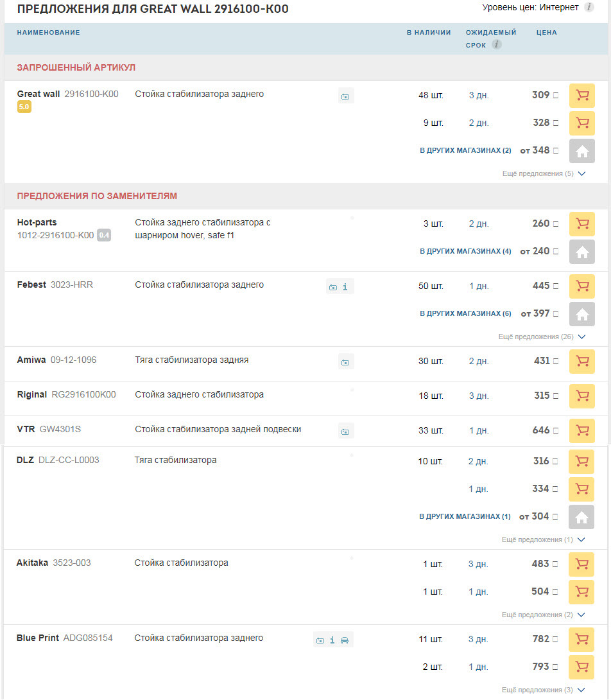Screen dimensions: 611x700
Task: Click info icon next to Уровень цен
Action: coord(589,7)
